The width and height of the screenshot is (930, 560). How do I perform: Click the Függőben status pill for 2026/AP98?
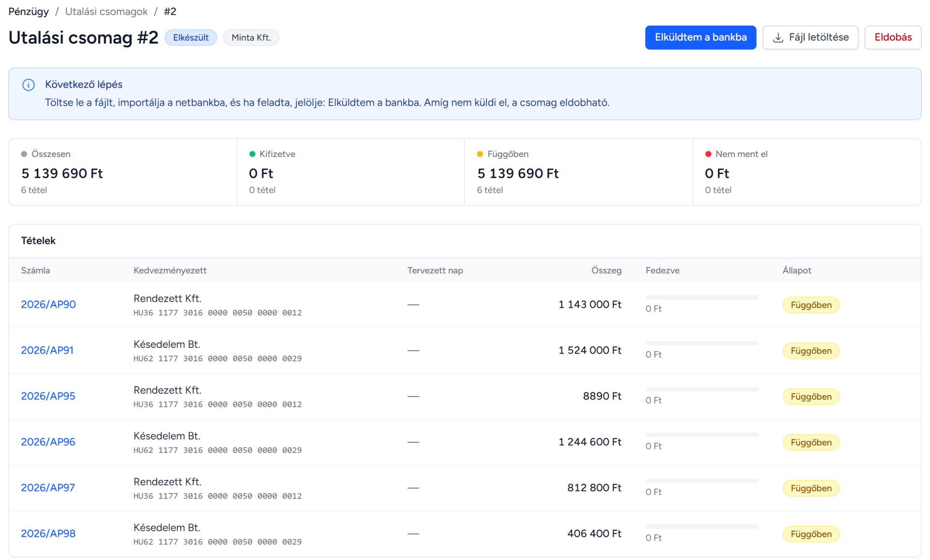click(811, 534)
